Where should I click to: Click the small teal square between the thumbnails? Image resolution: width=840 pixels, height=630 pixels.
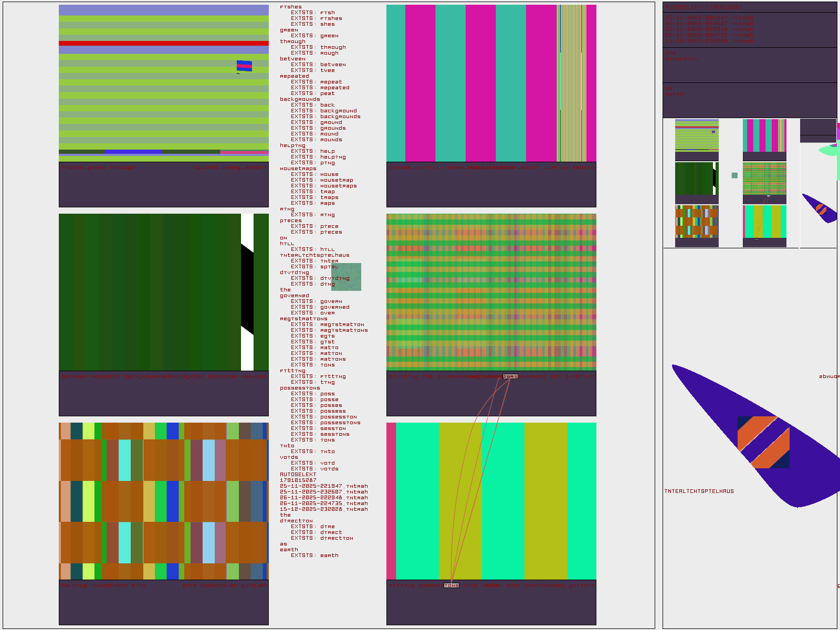[734, 175]
